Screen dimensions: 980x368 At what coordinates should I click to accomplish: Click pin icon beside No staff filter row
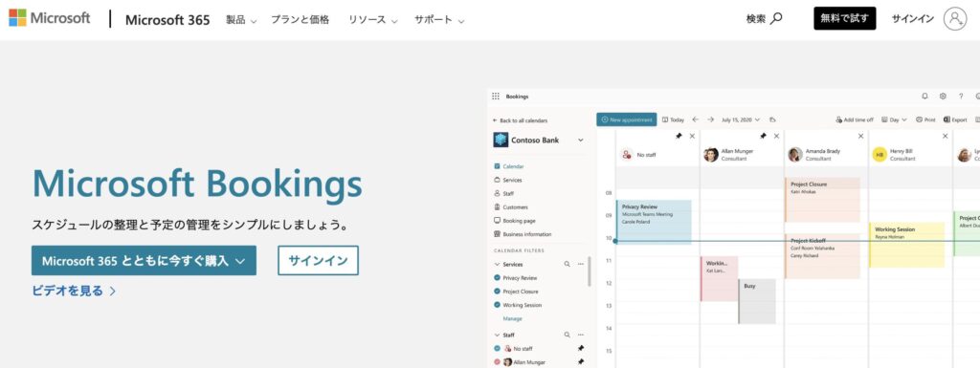581,349
